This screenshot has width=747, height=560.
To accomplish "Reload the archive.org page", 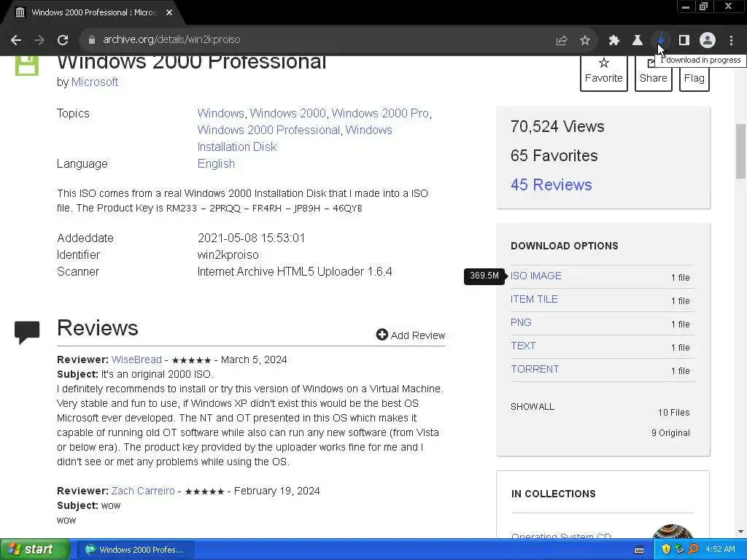I will (x=63, y=40).
